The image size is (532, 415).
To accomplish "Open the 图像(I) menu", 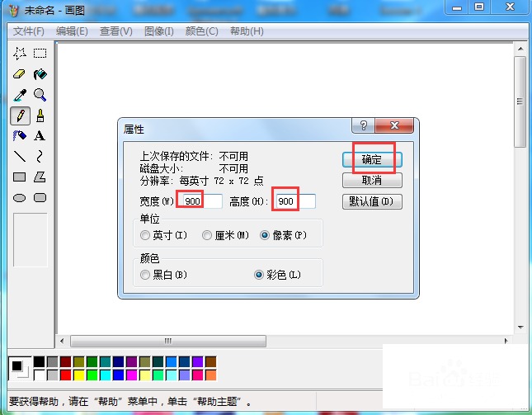I will pos(159,31).
